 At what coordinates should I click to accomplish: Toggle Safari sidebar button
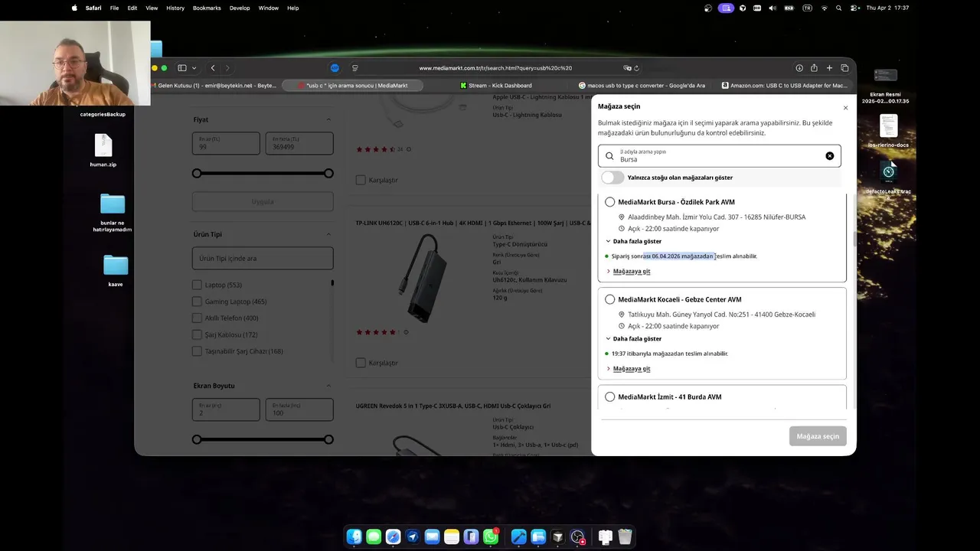coord(182,68)
